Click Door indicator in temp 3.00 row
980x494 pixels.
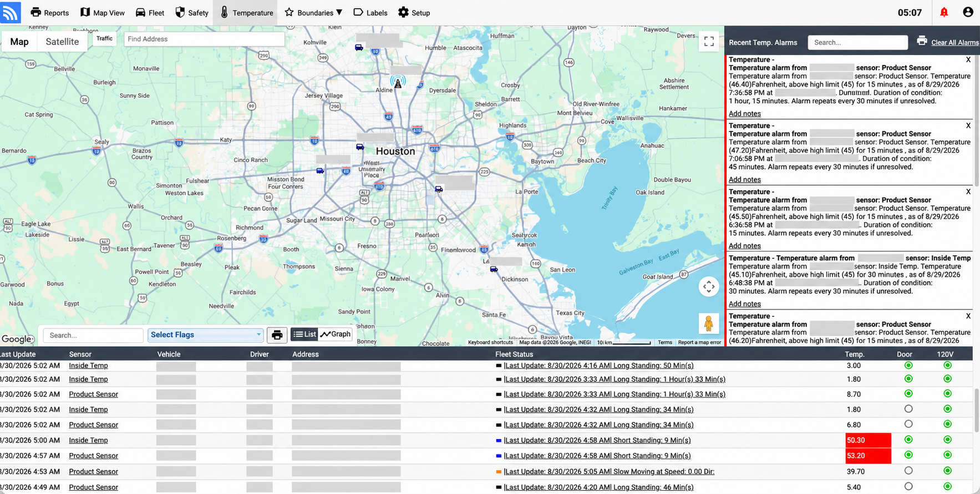point(908,365)
